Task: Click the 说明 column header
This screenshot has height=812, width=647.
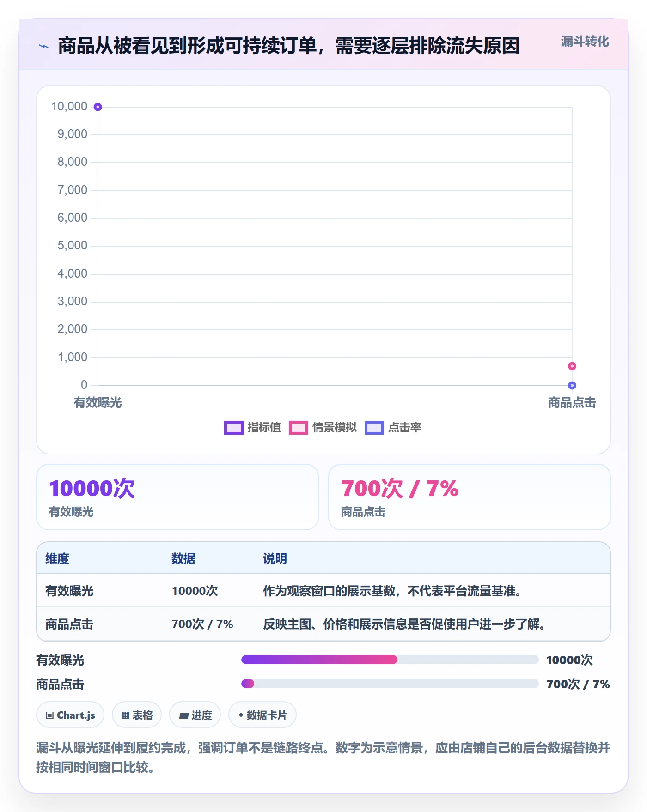Action: (x=275, y=558)
